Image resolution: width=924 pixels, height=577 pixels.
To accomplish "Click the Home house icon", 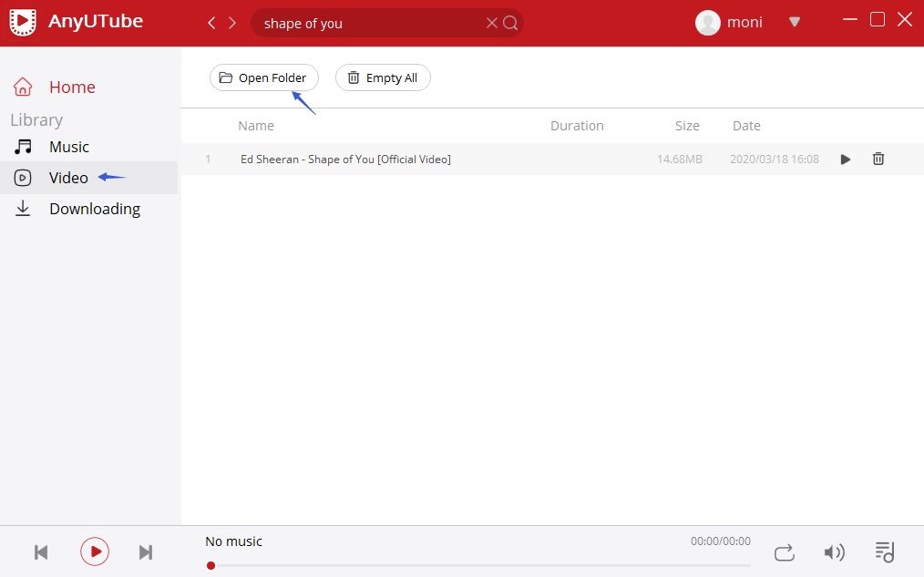I will [23, 88].
